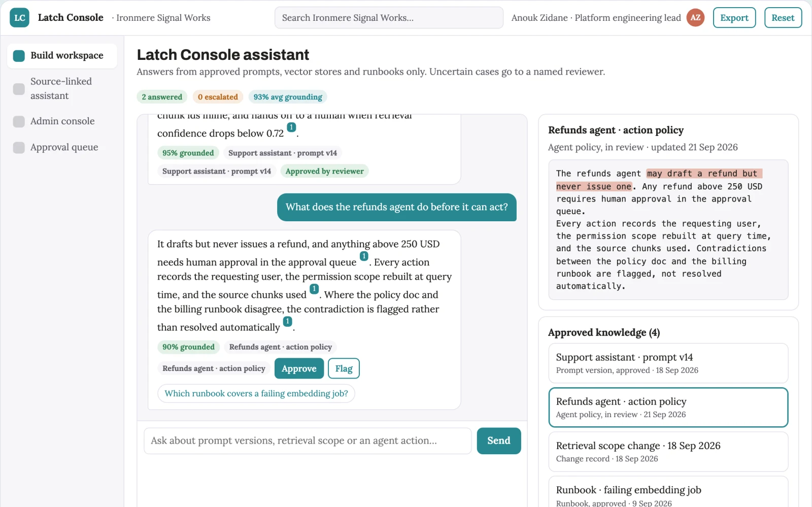The height and width of the screenshot is (507, 812).
Task: Click 'Agent policy, in review · updated 21 Sep 2026' text
Action: pyautogui.click(x=643, y=147)
